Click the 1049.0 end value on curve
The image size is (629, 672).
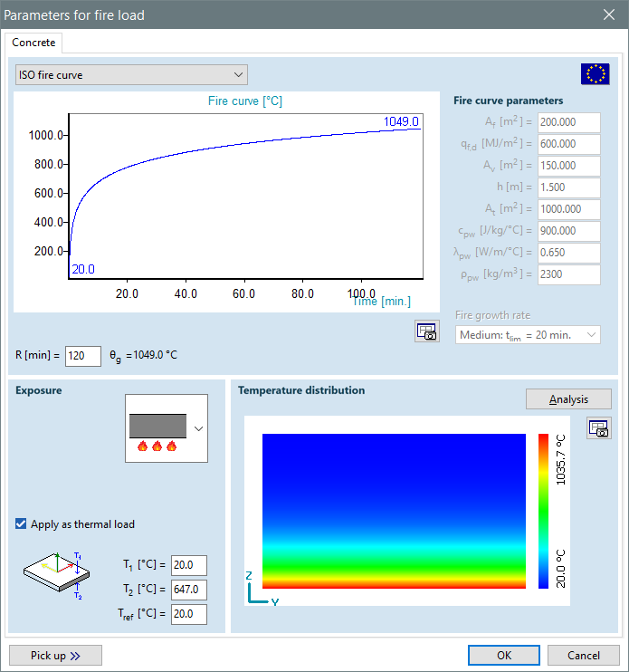(x=401, y=121)
